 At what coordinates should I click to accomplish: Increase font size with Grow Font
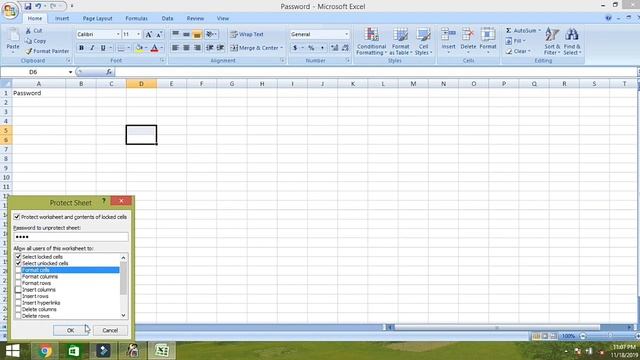pyautogui.click(x=149, y=35)
